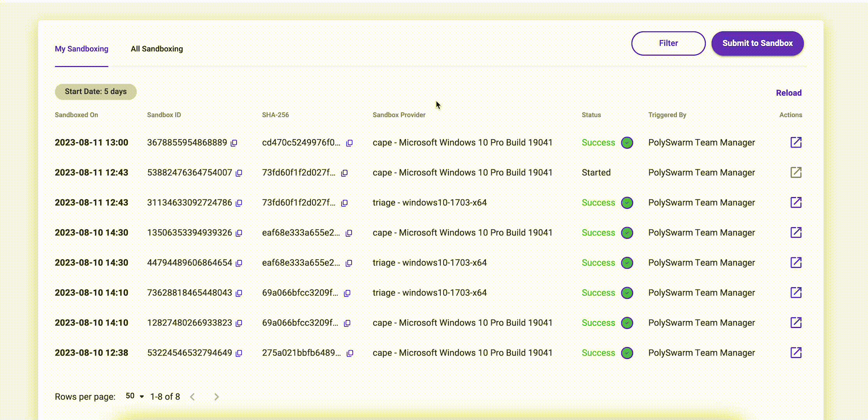Screen dimensions: 868x420
Task: Open actions icon for the 2023-08-10 14:30 cape row
Action: pos(796,233)
